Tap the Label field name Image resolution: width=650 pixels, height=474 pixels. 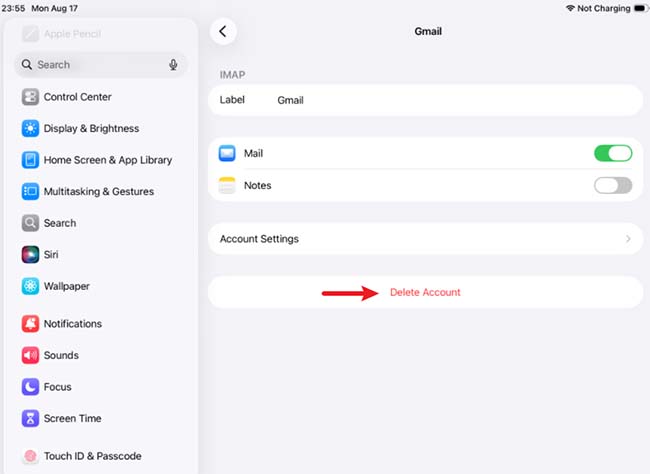tap(232, 100)
